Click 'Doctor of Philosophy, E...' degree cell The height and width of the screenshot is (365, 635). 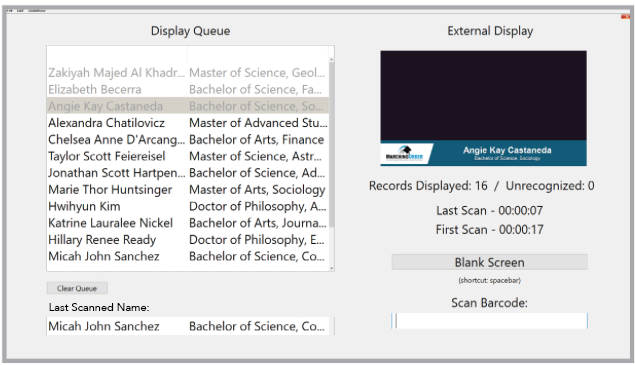[x=257, y=239]
